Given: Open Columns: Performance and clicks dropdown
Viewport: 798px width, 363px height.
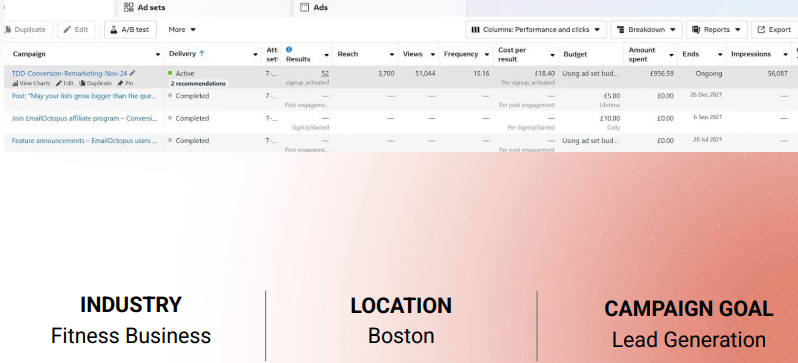Looking at the screenshot, I should point(536,30).
